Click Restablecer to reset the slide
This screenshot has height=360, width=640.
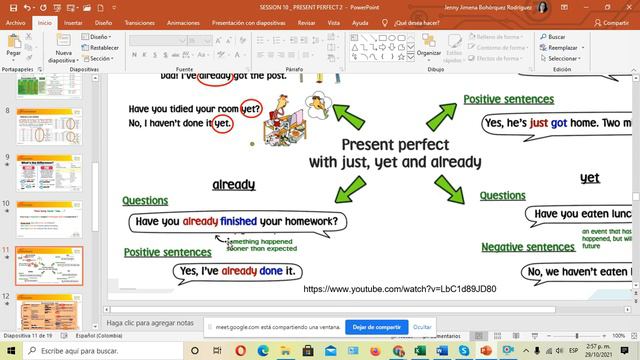tap(100, 48)
